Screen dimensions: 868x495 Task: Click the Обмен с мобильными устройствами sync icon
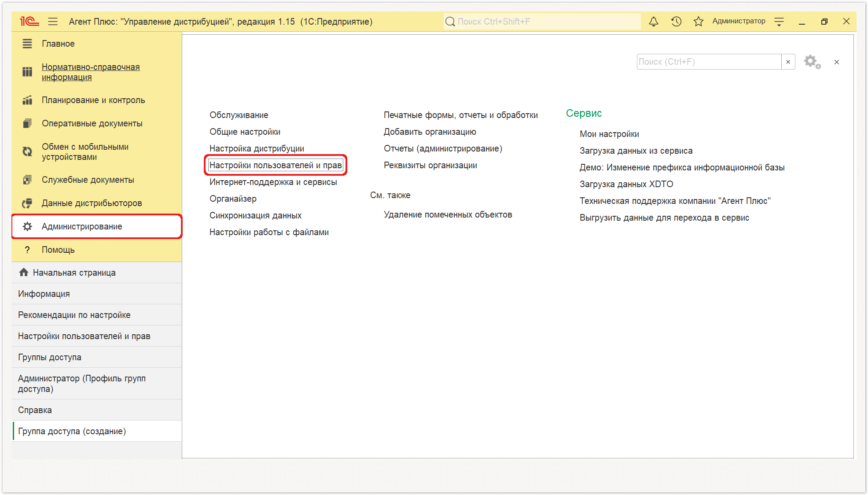coord(27,151)
